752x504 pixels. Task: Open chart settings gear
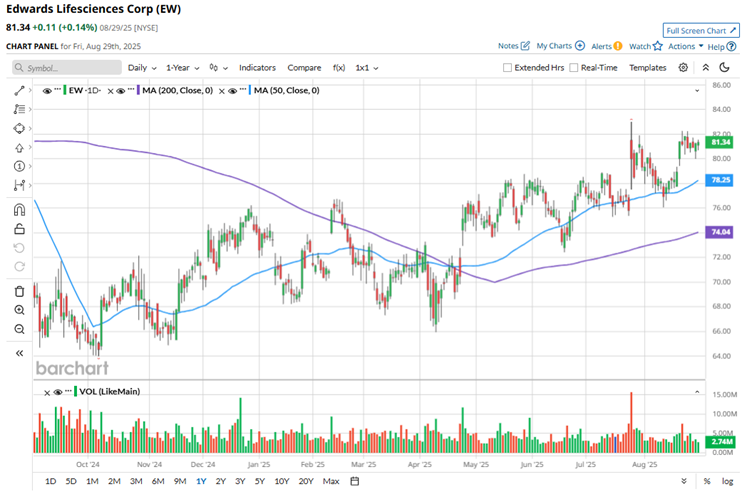[x=683, y=68]
